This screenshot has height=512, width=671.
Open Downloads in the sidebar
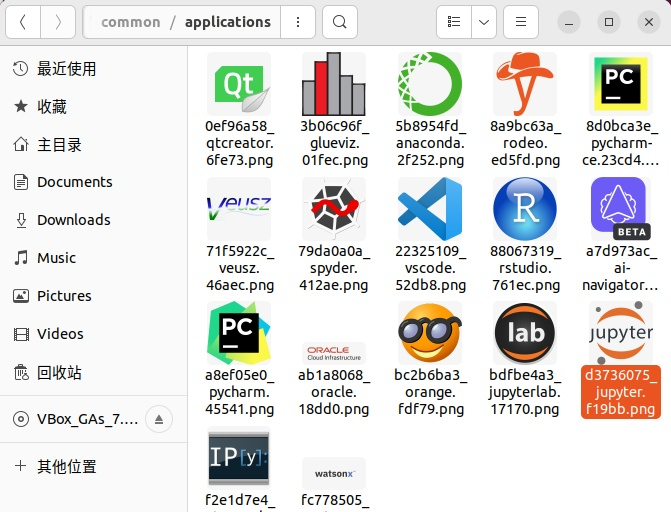(x=74, y=220)
